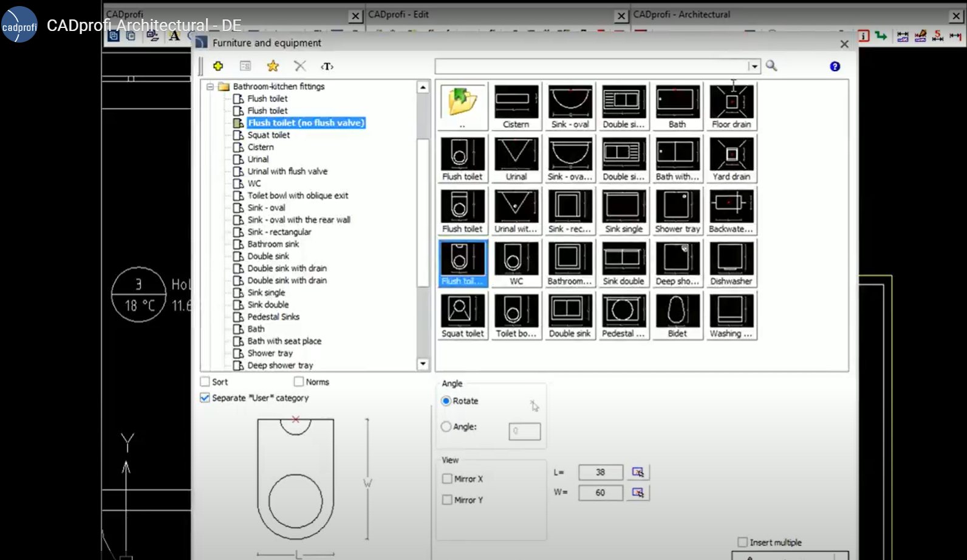
Task: Open the search field dropdown arrow
Action: click(754, 66)
